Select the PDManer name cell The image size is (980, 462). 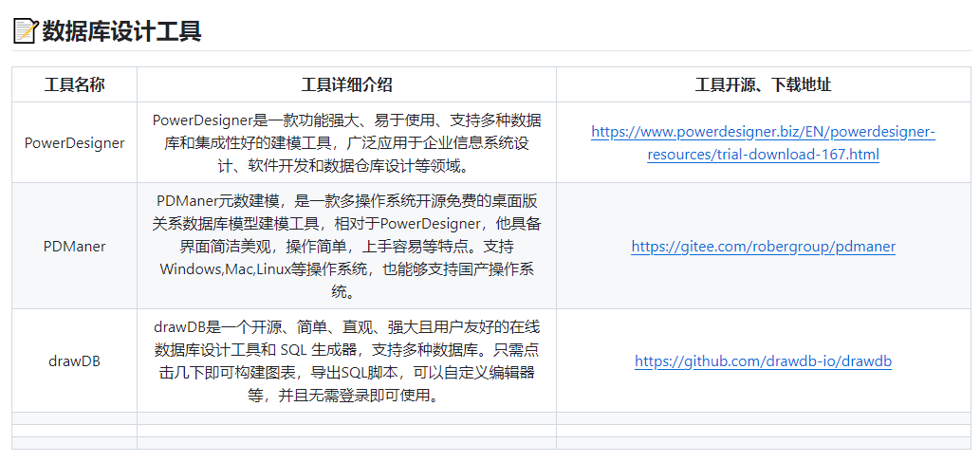coord(74,247)
